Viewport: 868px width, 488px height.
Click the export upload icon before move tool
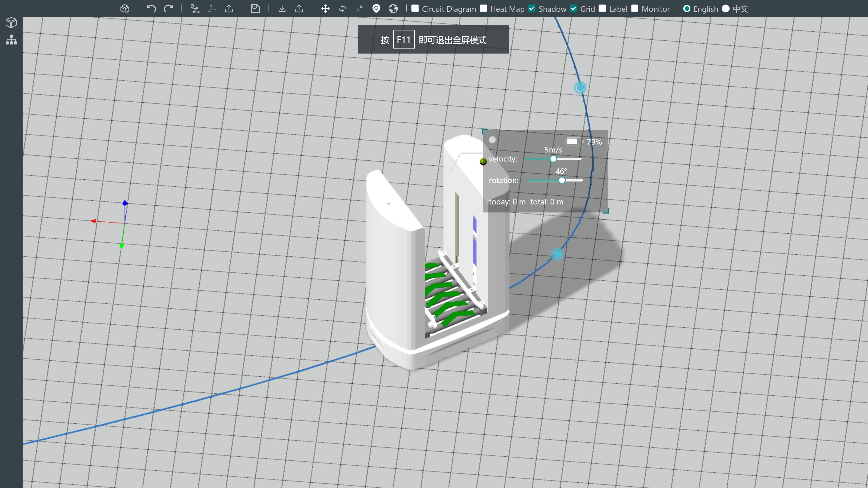tap(299, 9)
